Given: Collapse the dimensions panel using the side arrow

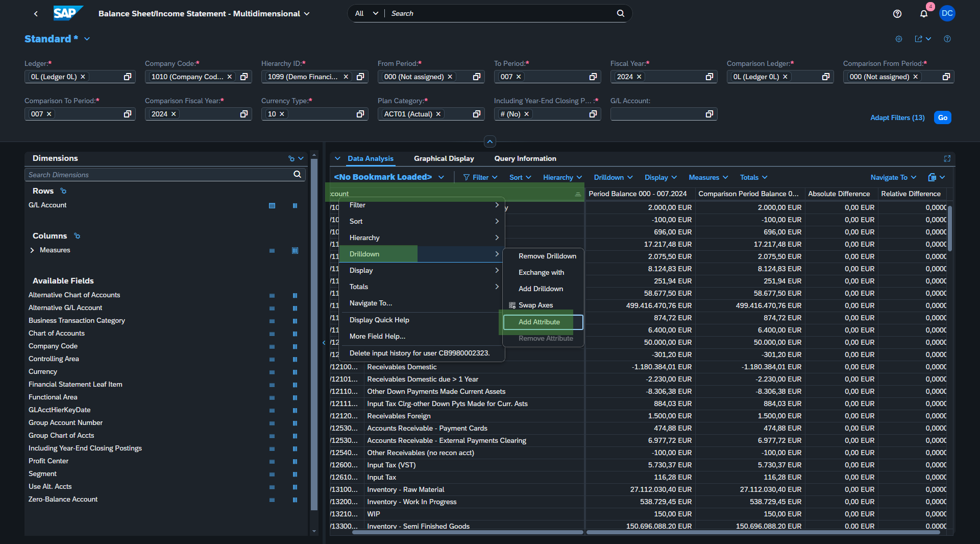Looking at the screenshot, I should tap(324, 343).
